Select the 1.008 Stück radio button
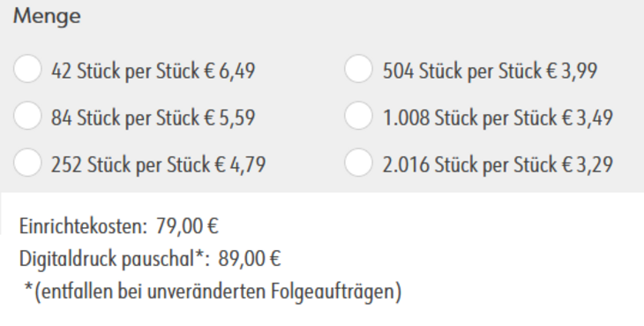Viewport: 644px width, 326px height. [358, 116]
